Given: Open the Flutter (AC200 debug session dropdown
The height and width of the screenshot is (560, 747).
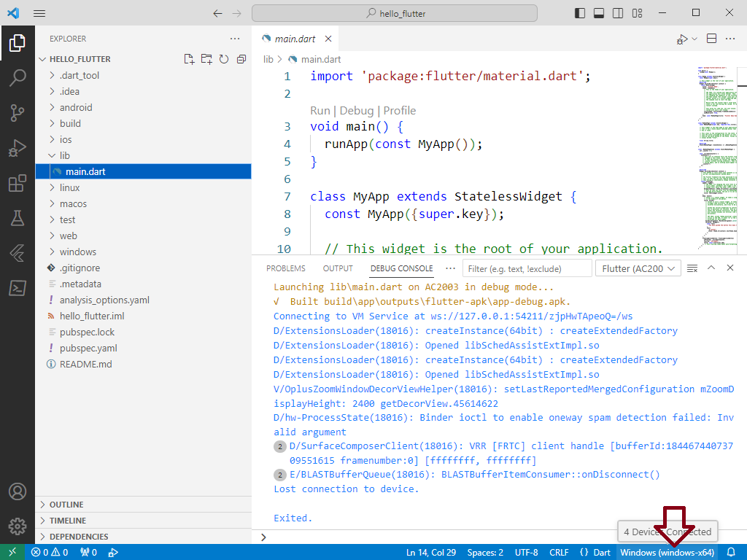Looking at the screenshot, I should pyautogui.click(x=638, y=268).
